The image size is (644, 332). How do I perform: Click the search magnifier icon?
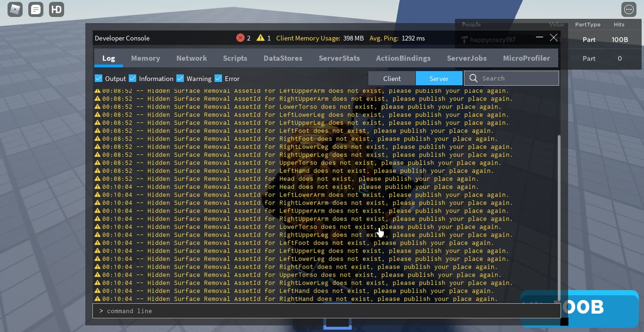pos(473,78)
